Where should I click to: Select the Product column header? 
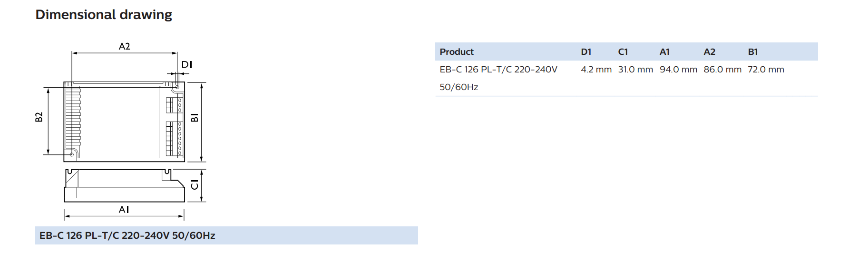[x=457, y=52]
